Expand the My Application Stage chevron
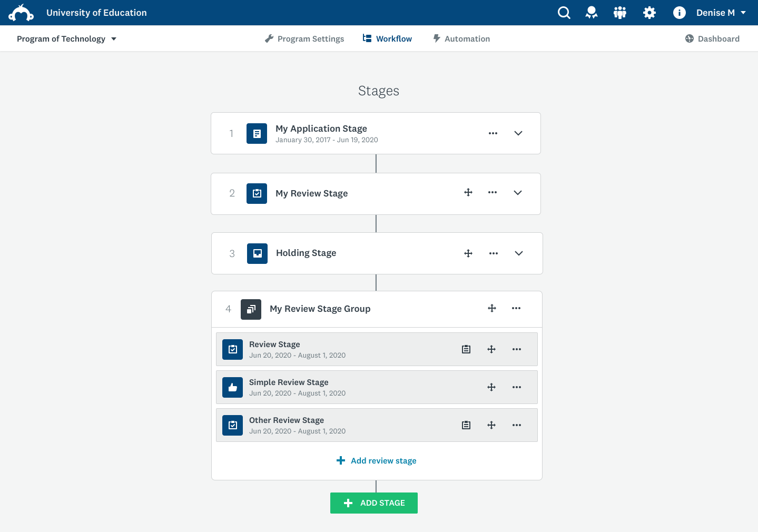Screen dimensions: 758x532 [518, 133]
